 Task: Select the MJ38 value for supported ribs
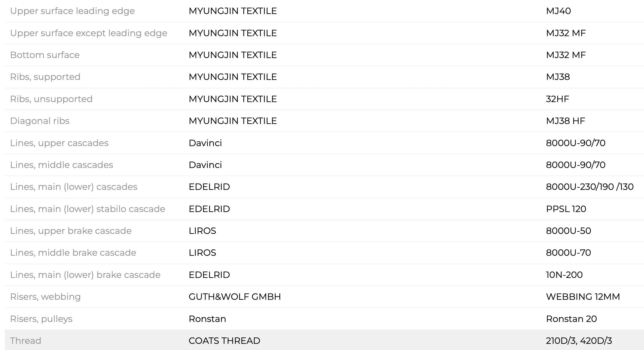(x=558, y=77)
